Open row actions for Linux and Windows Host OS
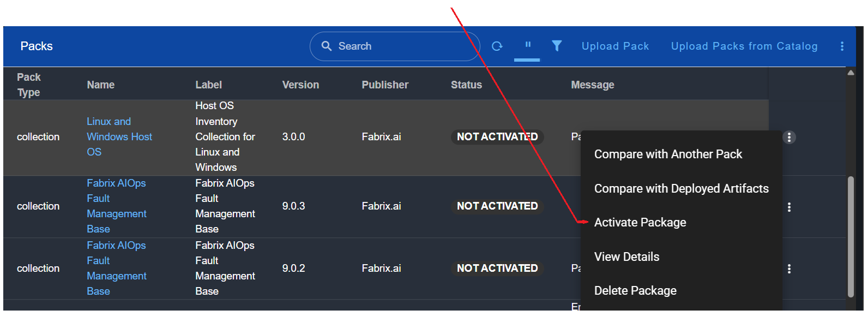This screenshot has width=868, height=316. pyautogui.click(x=789, y=137)
